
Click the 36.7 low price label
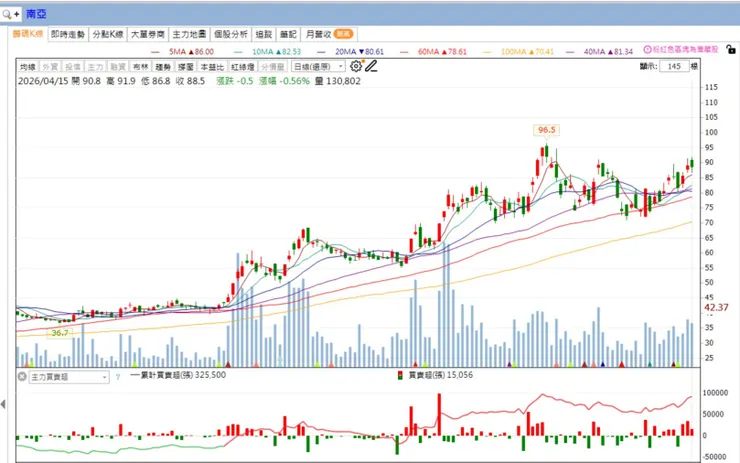coord(60,333)
